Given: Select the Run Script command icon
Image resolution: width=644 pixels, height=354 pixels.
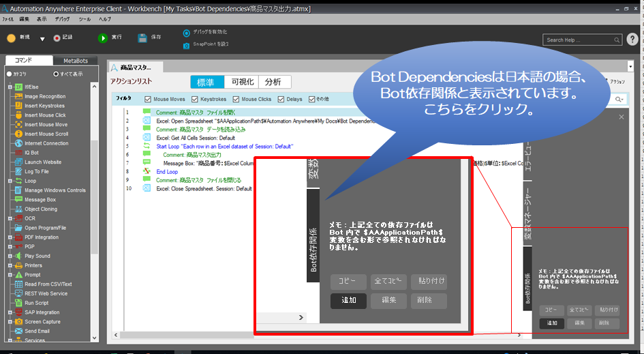Looking at the screenshot, I should click(18, 303).
